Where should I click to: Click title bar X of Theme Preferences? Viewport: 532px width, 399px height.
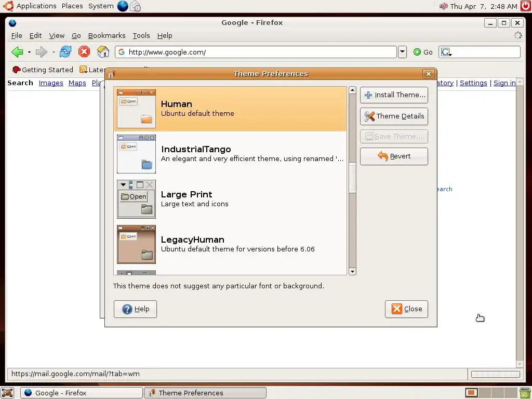point(429,74)
